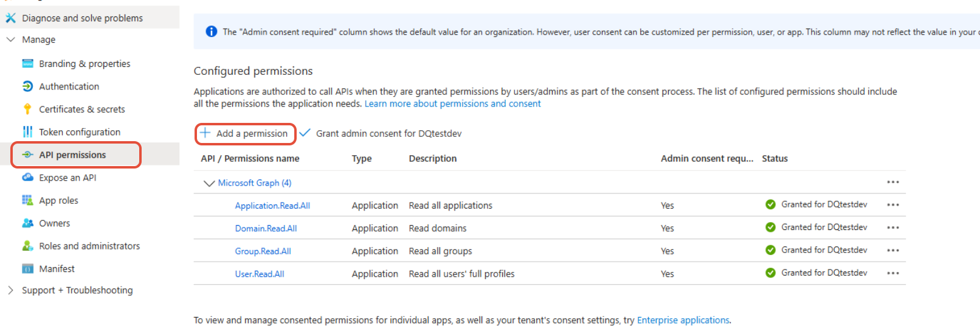Click the Certificates & secrets key icon
980x334 pixels.
[x=27, y=109]
